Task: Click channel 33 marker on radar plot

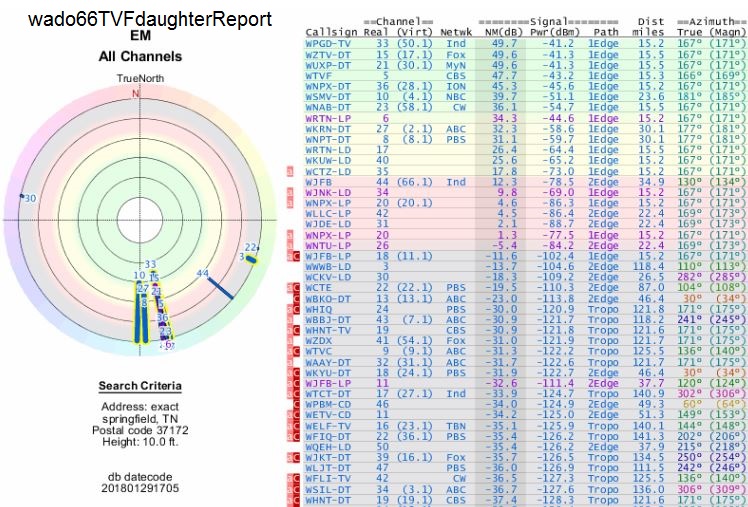Action: pos(150,265)
